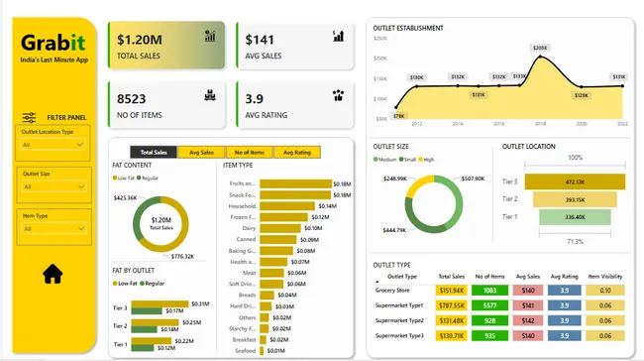Click the Grabit logo

tap(53, 43)
